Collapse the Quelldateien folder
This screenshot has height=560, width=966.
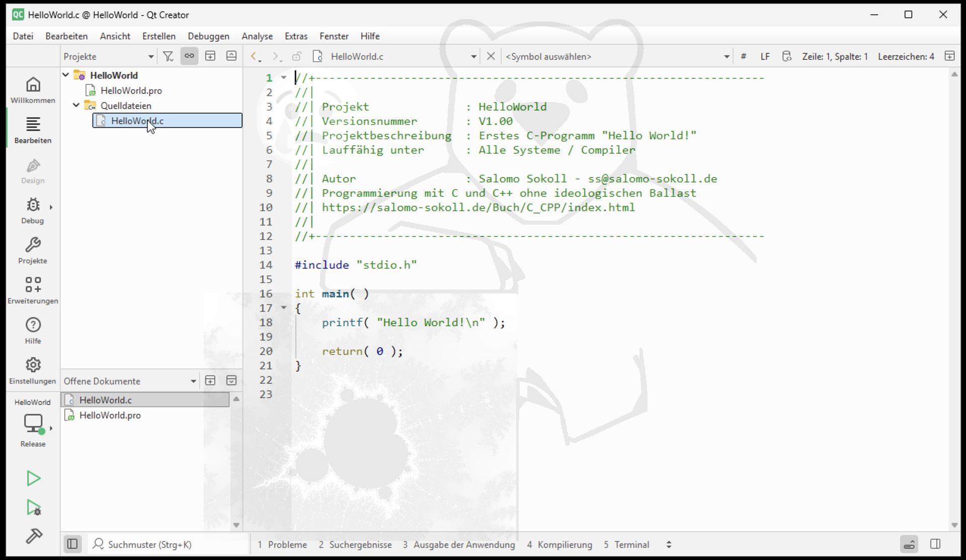coord(76,105)
